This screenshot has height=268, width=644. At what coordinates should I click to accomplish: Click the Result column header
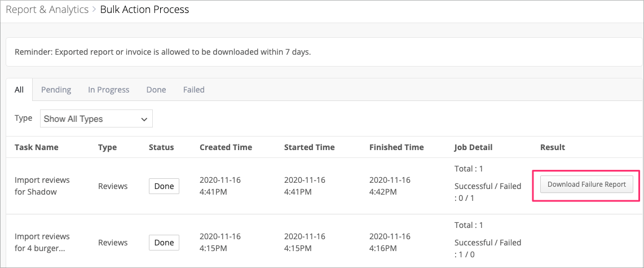pos(553,147)
